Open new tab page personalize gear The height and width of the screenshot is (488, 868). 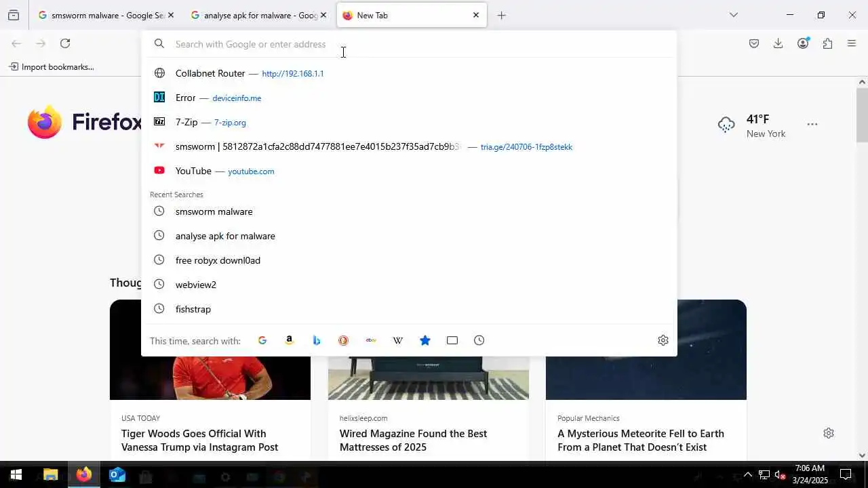click(x=829, y=433)
